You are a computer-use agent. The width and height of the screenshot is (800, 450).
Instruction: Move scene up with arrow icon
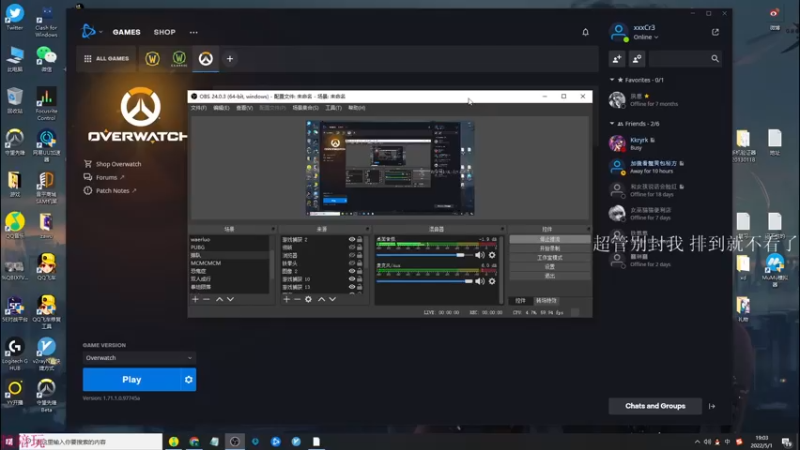(x=219, y=299)
